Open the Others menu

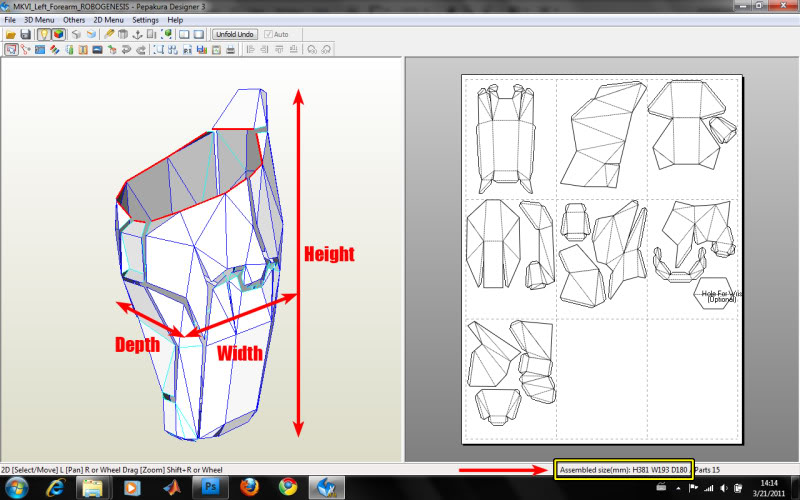(x=74, y=20)
